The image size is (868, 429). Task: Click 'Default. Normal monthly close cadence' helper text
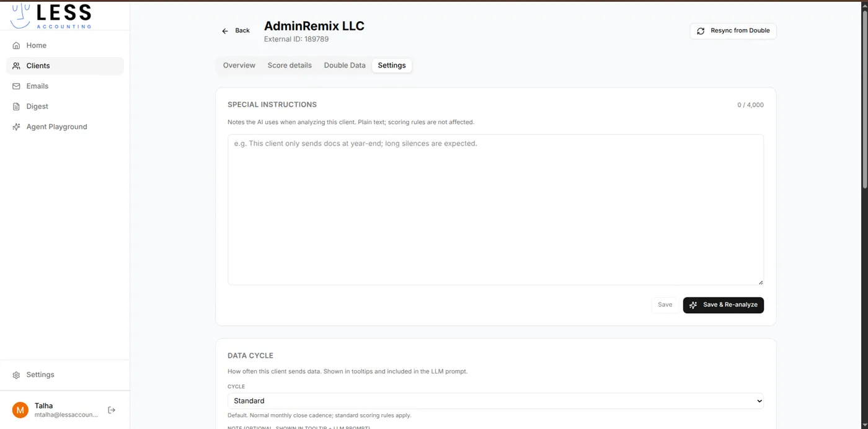pyautogui.click(x=319, y=415)
